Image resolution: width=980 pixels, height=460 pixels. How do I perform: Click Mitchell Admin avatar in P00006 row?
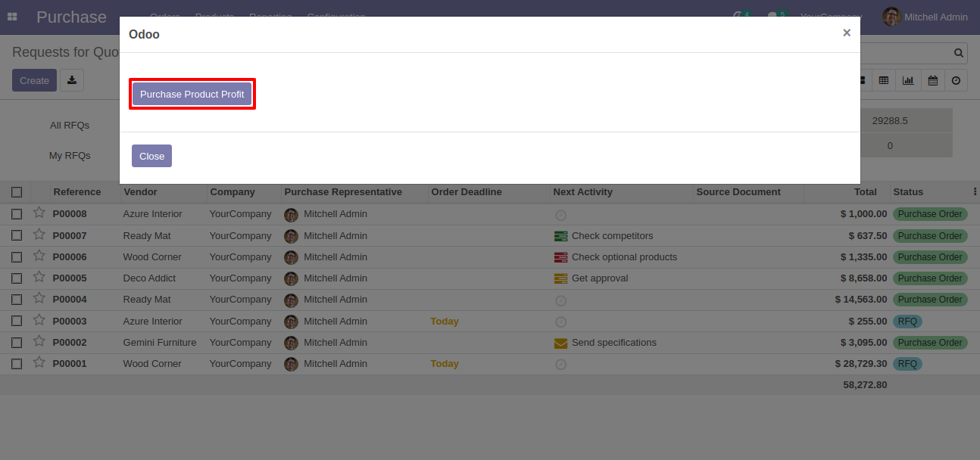pos(291,257)
